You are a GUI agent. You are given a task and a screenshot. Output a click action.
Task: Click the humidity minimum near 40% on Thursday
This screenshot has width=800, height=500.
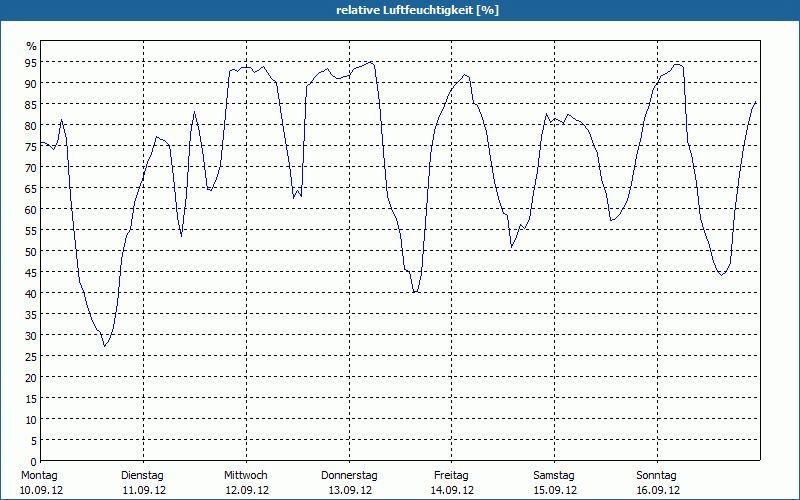414,292
